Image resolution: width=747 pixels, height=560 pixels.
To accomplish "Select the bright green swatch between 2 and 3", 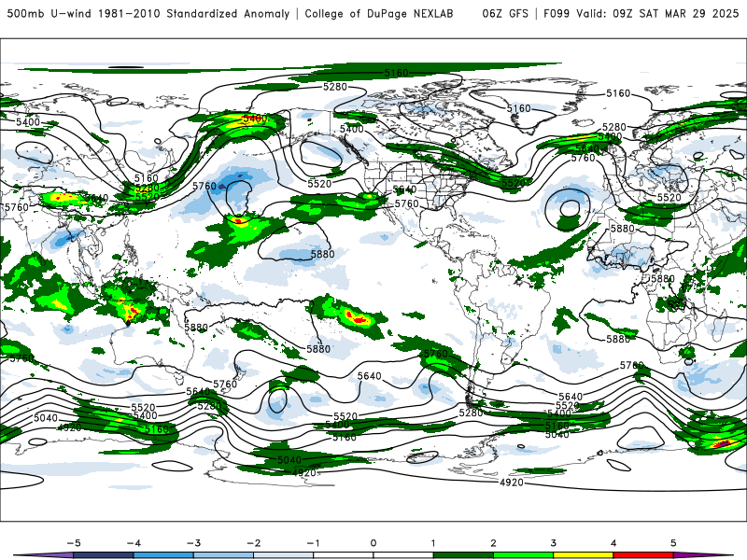I will point(523,555).
